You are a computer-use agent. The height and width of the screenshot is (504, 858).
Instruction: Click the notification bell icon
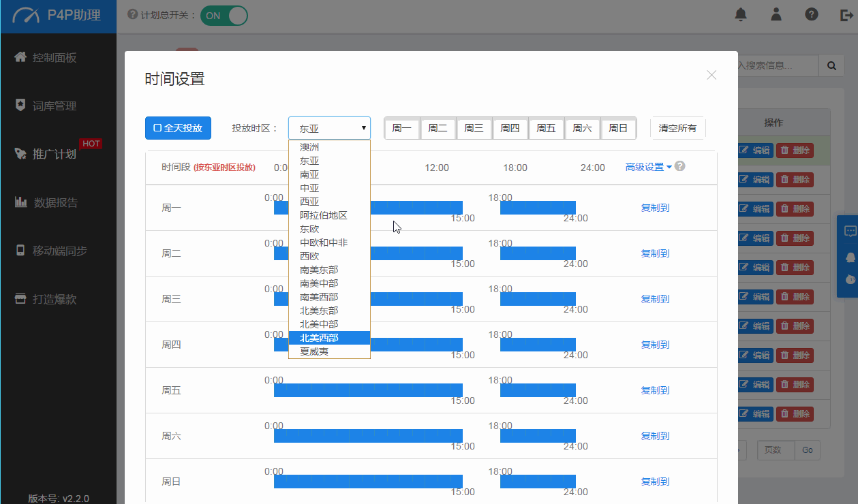[x=741, y=15]
